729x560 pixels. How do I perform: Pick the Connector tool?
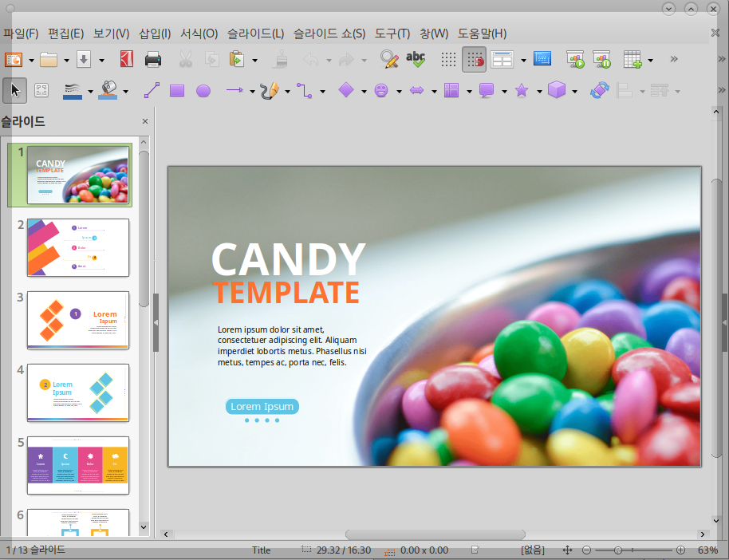coord(305,91)
